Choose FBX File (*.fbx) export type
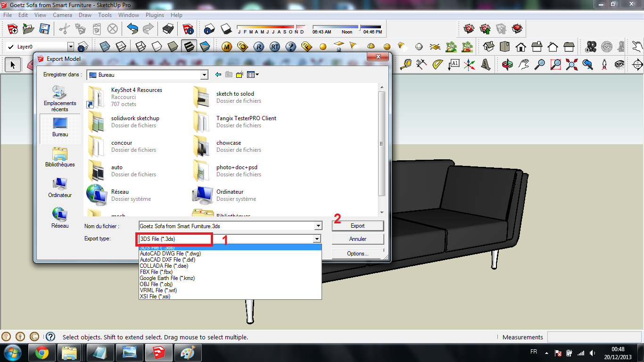 (157, 272)
